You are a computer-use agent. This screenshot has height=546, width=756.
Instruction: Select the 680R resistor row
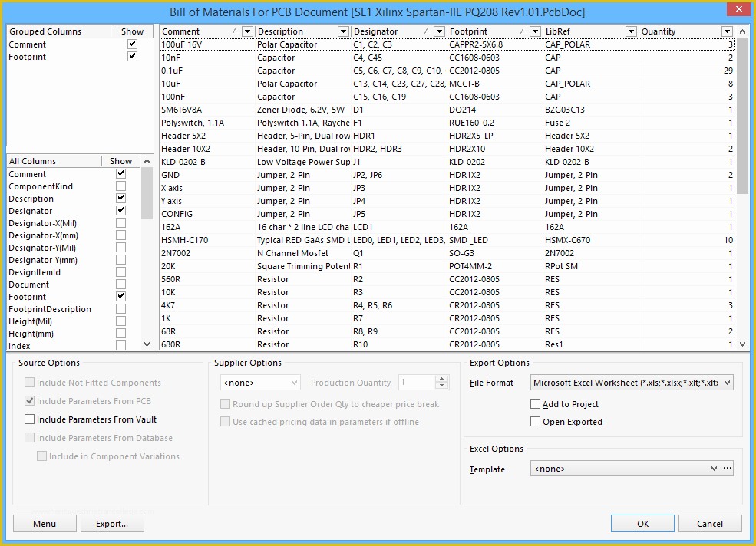pos(447,344)
